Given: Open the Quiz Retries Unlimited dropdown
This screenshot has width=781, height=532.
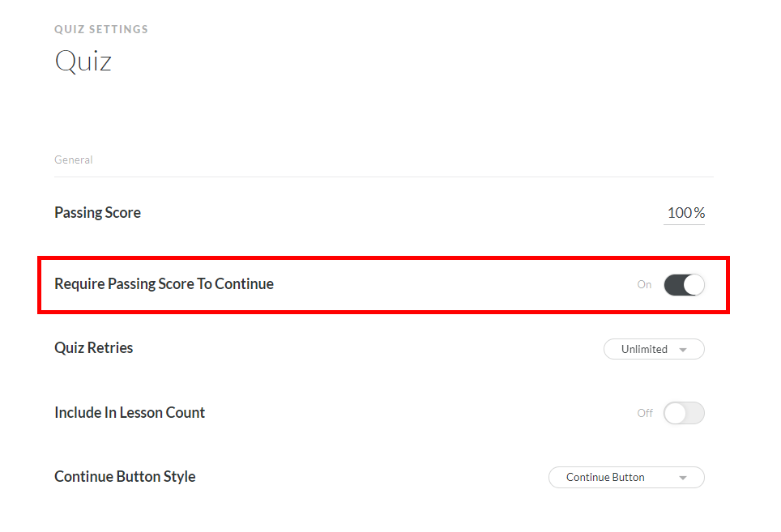Looking at the screenshot, I should (653, 349).
